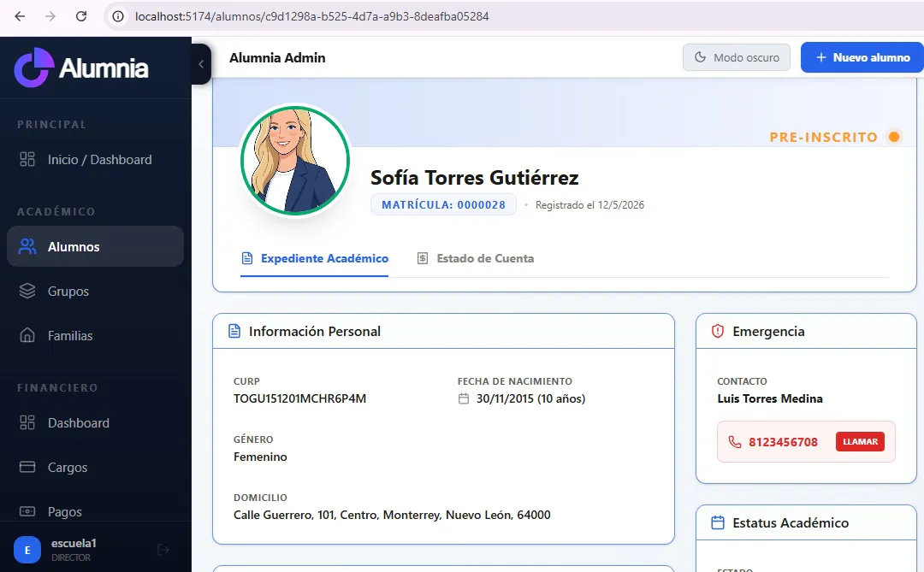The width and height of the screenshot is (924, 572).
Task: Click the grid icon beside financial Dashboard
Action: (x=27, y=422)
